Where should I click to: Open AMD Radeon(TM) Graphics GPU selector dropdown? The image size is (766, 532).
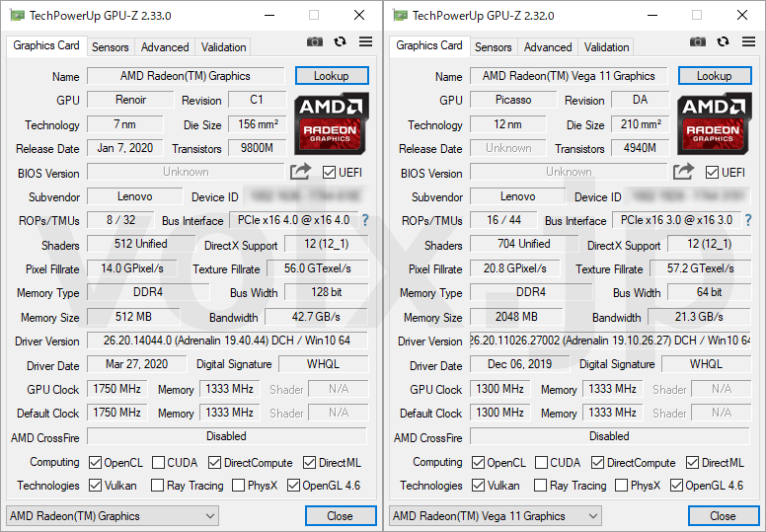(x=113, y=516)
